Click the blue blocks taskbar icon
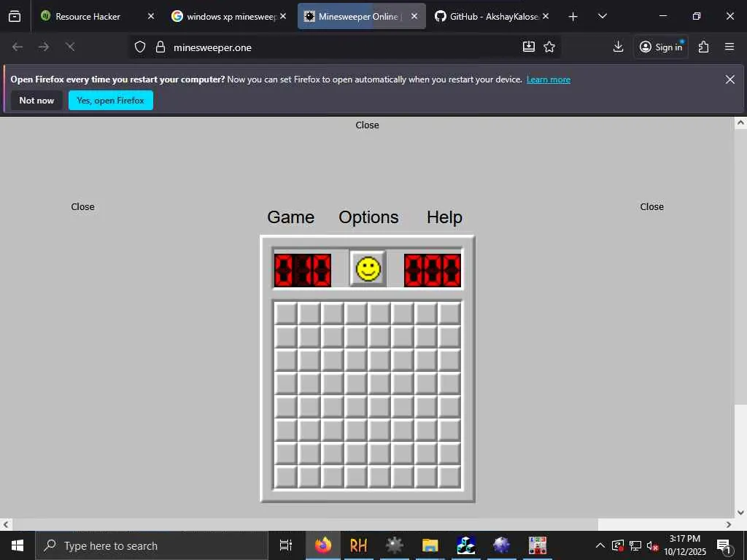Screen dimensions: 747x560 coord(465,545)
